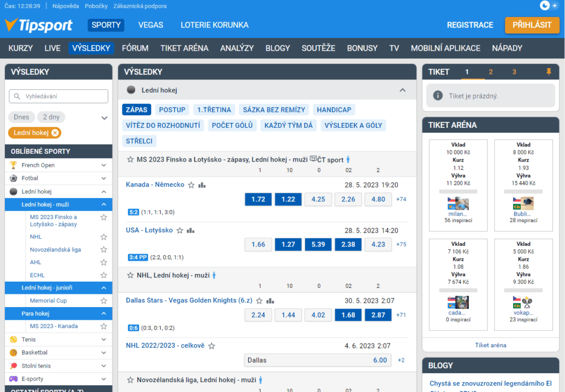Toggle dark mode moon switch
This screenshot has width=565, height=392.
coord(545,6)
